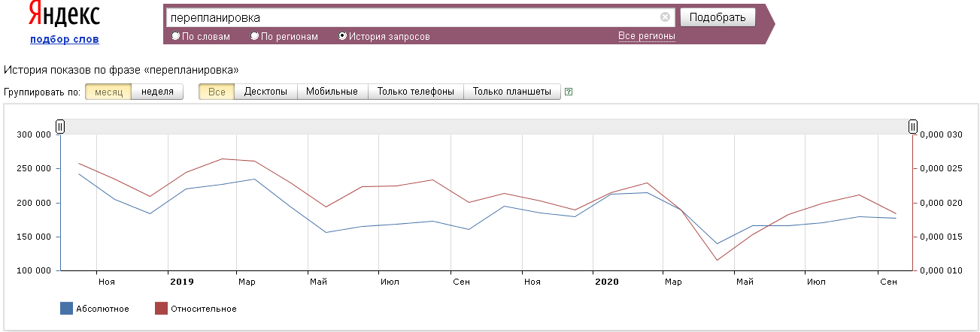Click the red Относительное legend swatch
This screenshot has width=980, height=332.
click(x=161, y=308)
